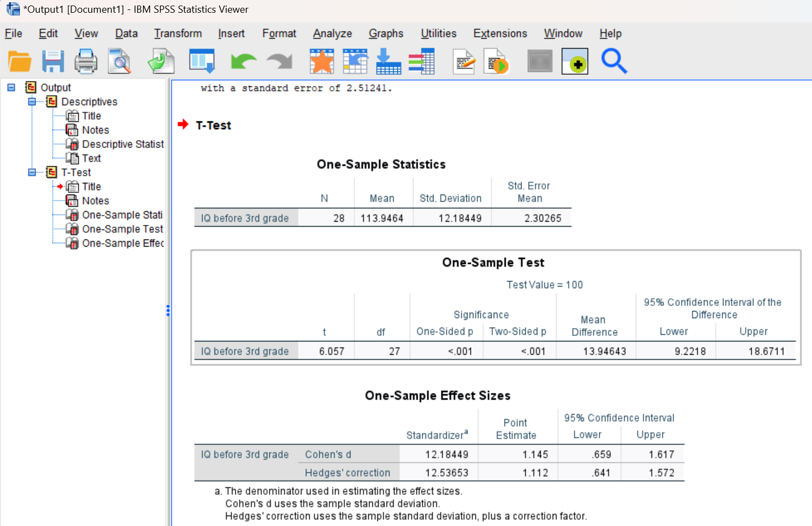The width and height of the screenshot is (812, 526).
Task: Click the Export output icon
Action: pos(161,62)
